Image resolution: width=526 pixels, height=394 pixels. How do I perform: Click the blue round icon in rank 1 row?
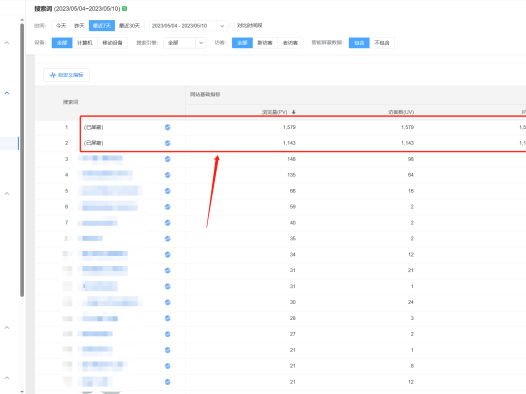coord(167,127)
